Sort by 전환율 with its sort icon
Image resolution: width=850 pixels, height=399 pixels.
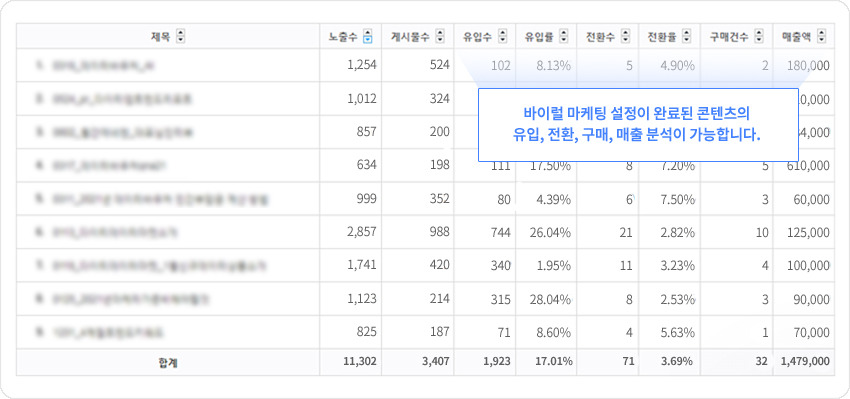coord(687,37)
